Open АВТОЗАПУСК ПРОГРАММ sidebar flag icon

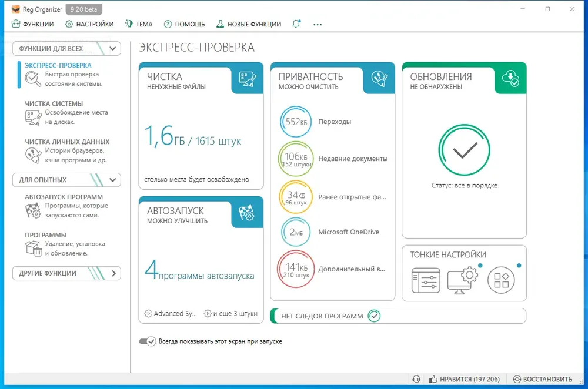[x=33, y=210]
